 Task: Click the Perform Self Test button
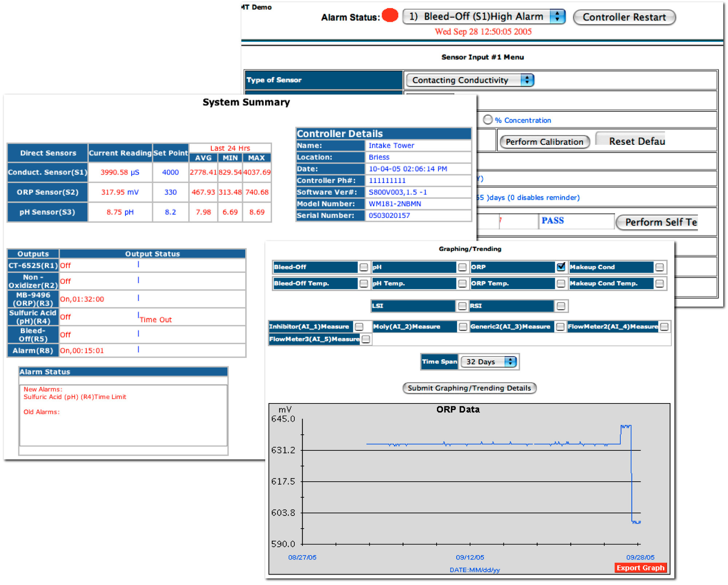(657, 222)
